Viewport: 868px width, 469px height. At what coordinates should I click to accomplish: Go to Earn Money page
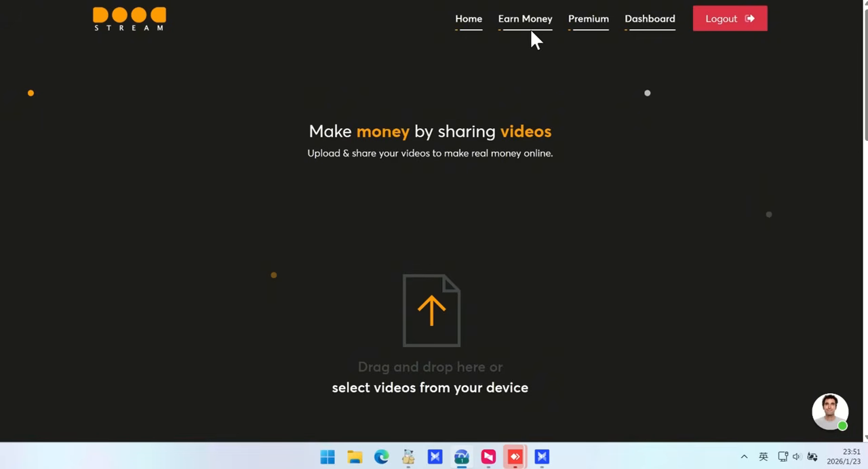pyautogui.click(x=525, y=19)
